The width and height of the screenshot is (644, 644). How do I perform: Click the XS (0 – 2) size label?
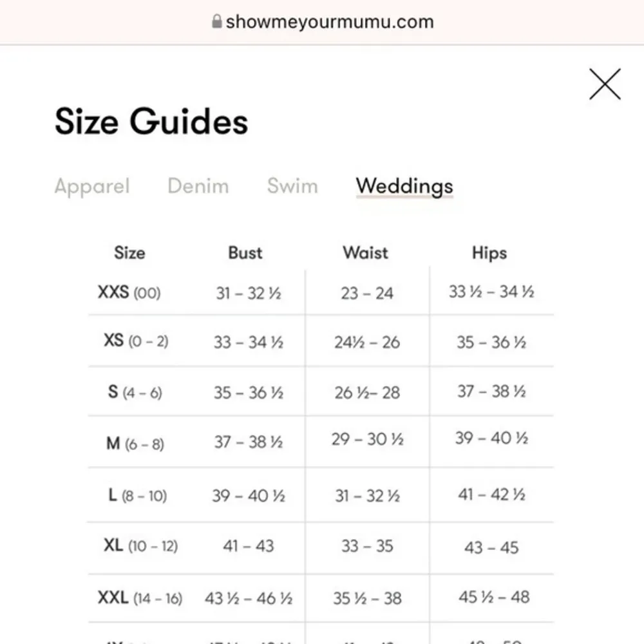point(133,341)
